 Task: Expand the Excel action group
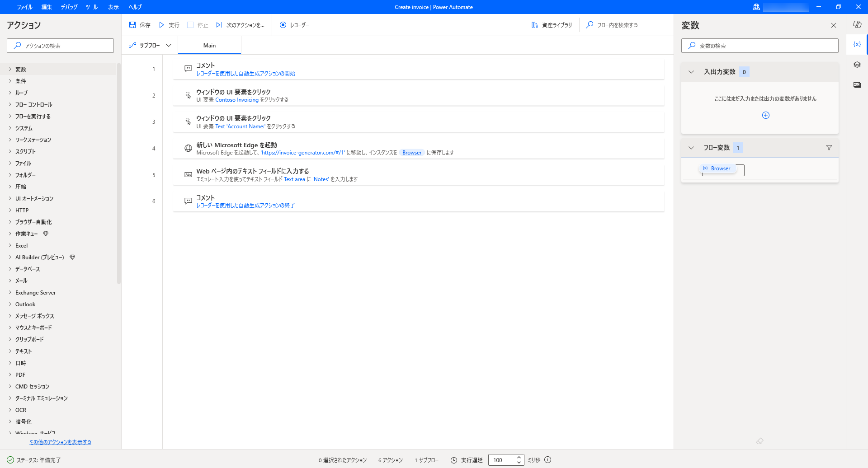tap(10, 245)
